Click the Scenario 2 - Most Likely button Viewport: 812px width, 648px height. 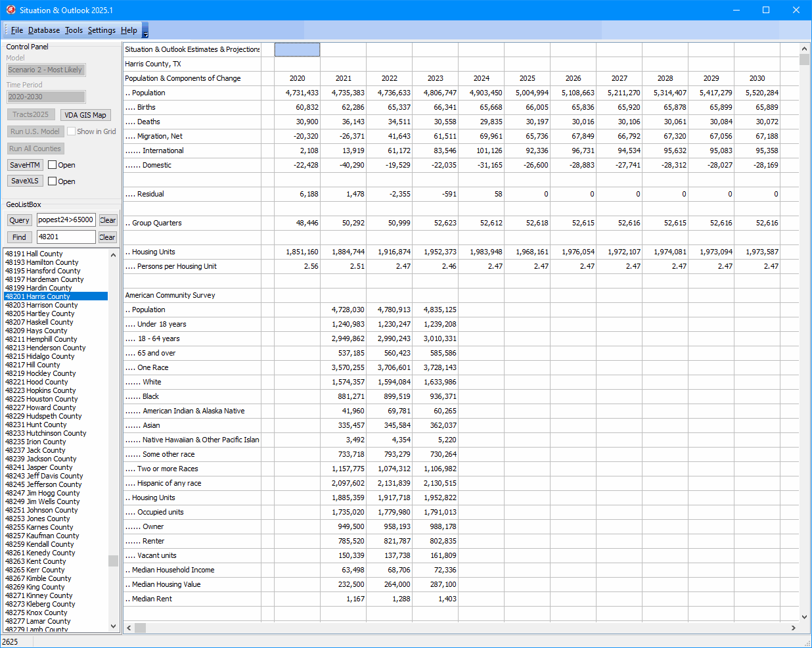46,70
